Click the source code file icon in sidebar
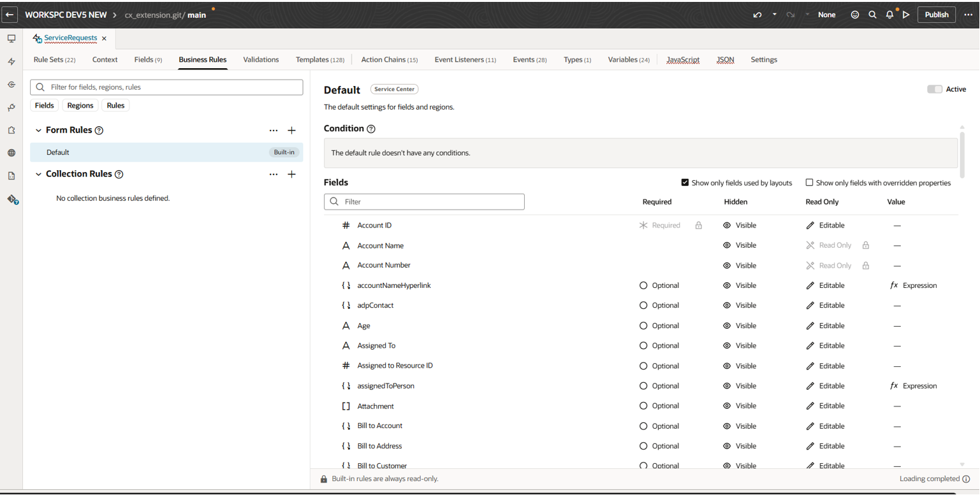This screenshot has height=495, width=980. tap(11, 175)
